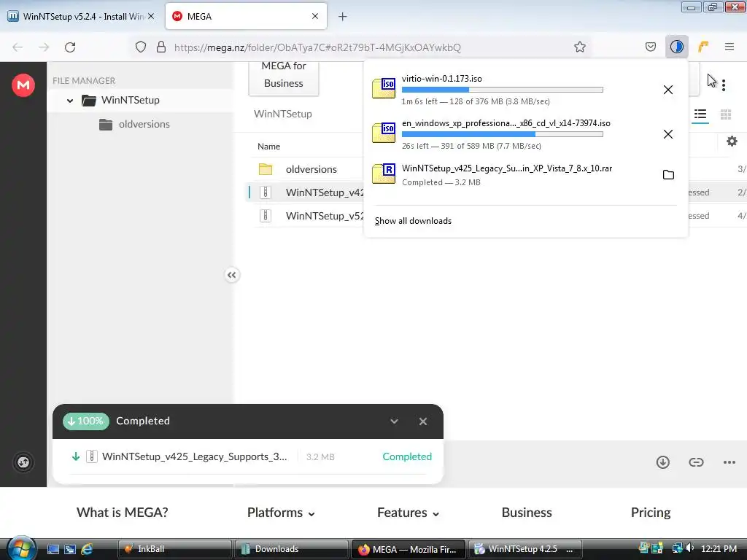Click the forward navigation arrow

pyautogui.click(x=44, y=47)
